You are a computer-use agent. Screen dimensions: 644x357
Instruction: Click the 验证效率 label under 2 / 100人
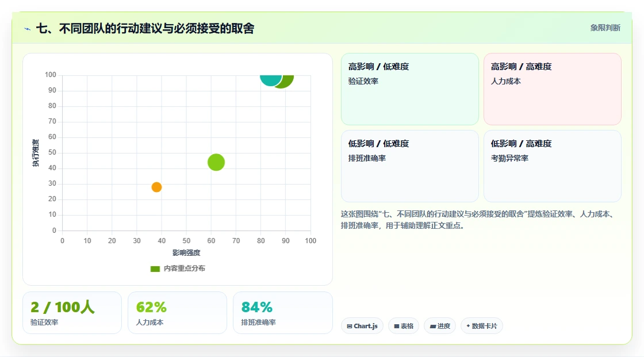(x=44, y=323)
